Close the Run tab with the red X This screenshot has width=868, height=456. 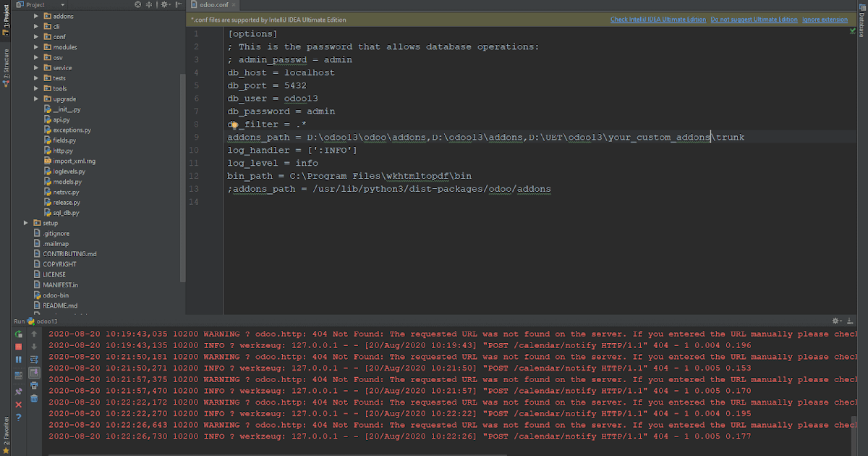click(x=19, y=405)
